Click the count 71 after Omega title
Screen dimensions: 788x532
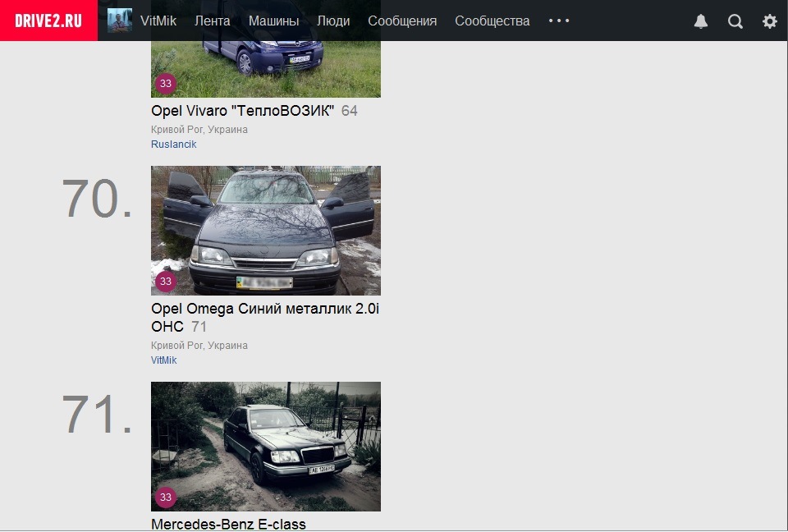click(x=199, y=327)
